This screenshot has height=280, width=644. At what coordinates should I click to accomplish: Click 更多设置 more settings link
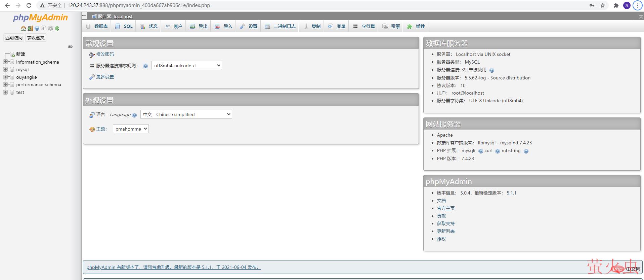coord(105,77)
